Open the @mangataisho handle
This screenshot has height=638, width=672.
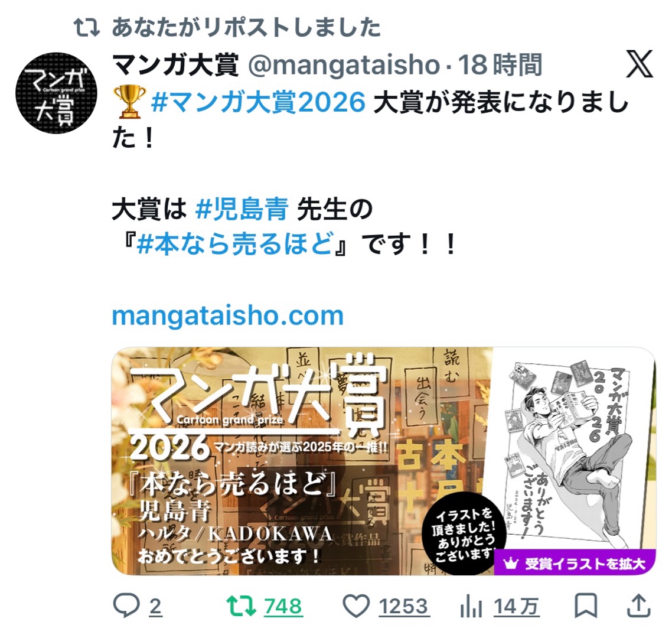click(x=344, y=65)
